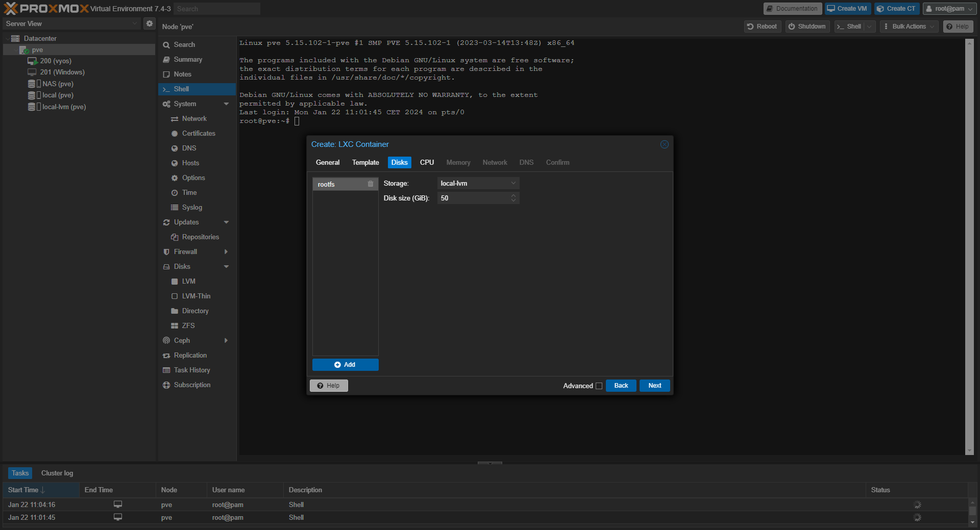Viewport: 980px width, 530px height.
Task: Switch to the CPU wizard tab
Action: tap(427, 162)
